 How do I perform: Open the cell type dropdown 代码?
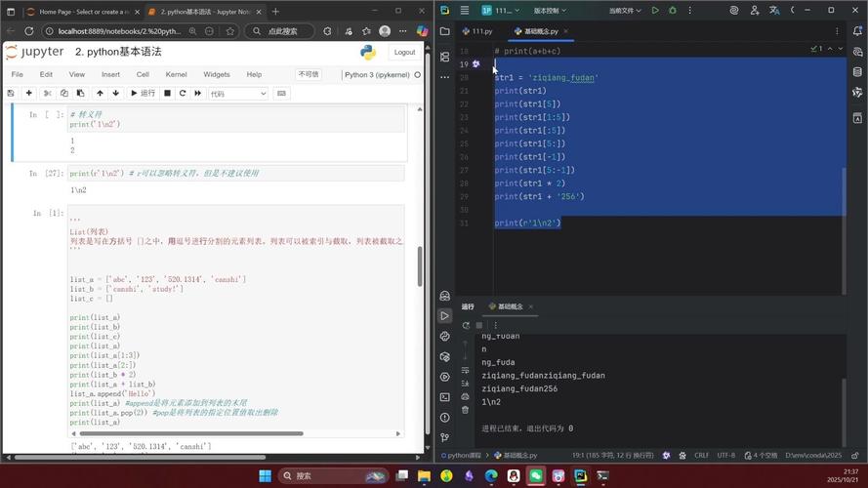pyautogui.click(x=238, y=94)
